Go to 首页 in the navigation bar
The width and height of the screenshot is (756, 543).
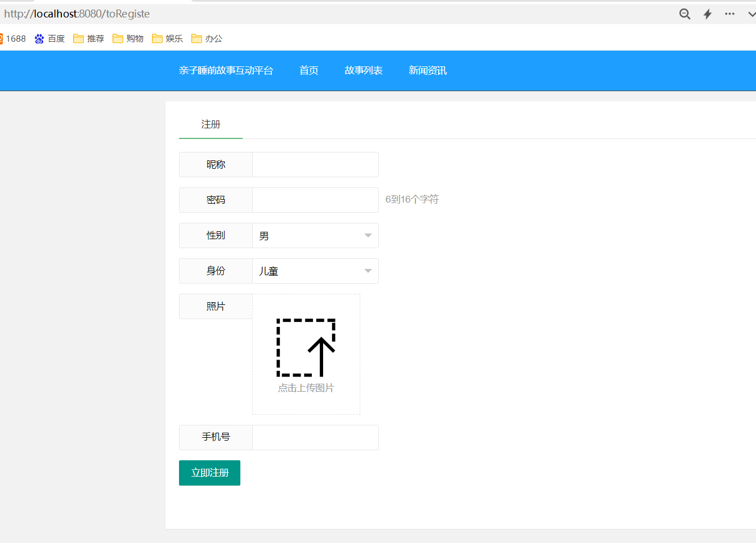click(x=309, y=70)
